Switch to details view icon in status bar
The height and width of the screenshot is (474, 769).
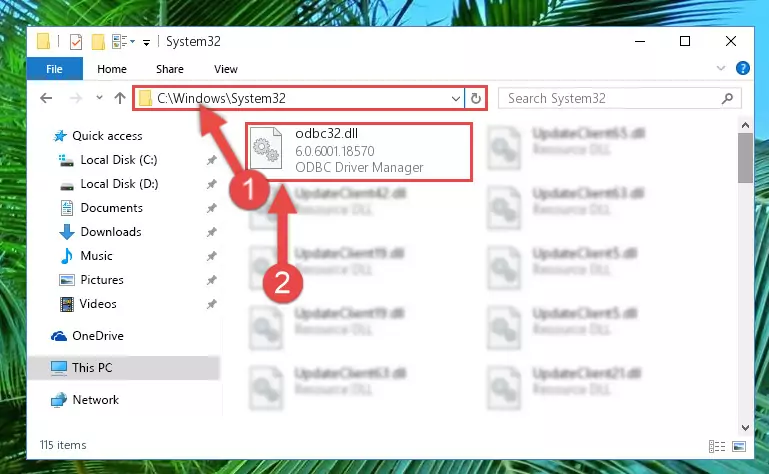(717, 446)
